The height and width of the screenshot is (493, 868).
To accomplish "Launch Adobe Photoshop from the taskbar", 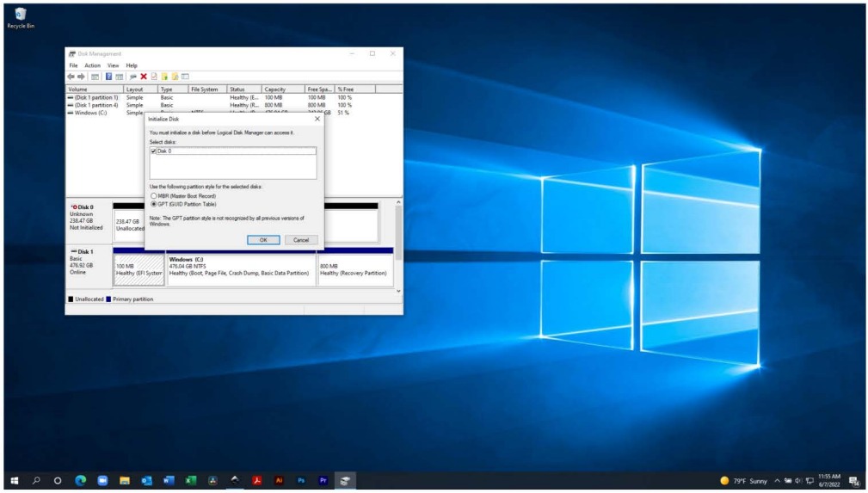I will 300,481.
